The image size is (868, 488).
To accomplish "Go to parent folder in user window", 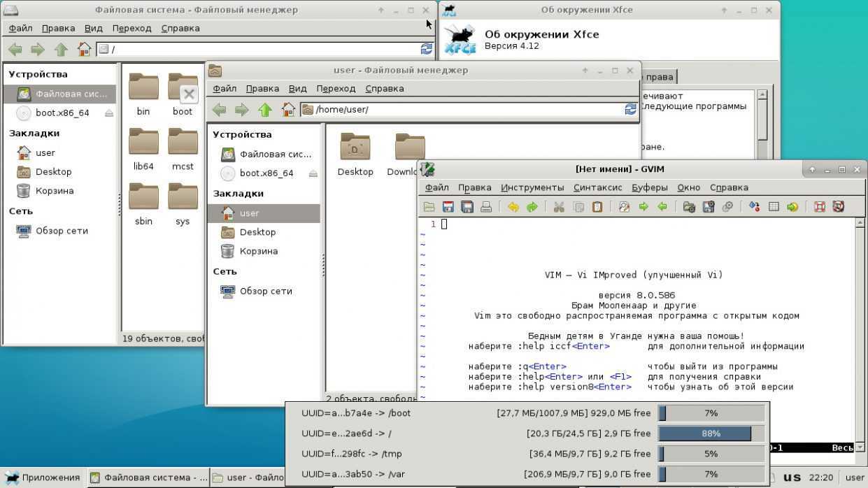I will click(264, 110).
